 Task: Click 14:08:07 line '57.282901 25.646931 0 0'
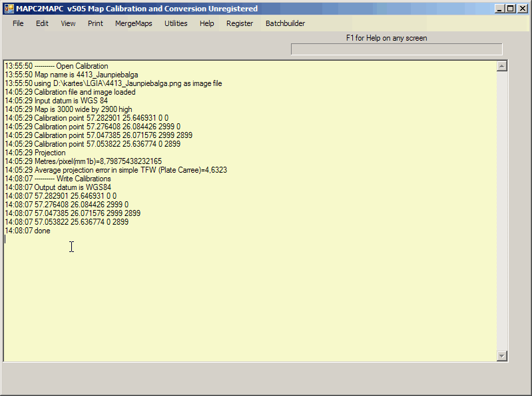(61, 196)
